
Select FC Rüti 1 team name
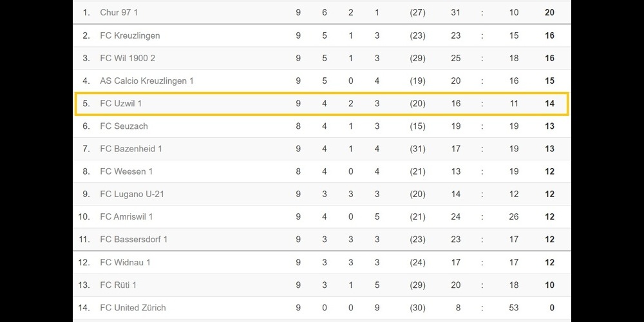118,285
